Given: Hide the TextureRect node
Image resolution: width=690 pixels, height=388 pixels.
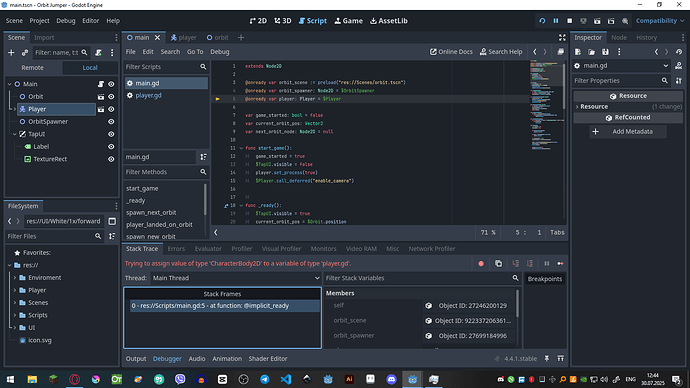Looking at the screenshot, I should [111, 159].
